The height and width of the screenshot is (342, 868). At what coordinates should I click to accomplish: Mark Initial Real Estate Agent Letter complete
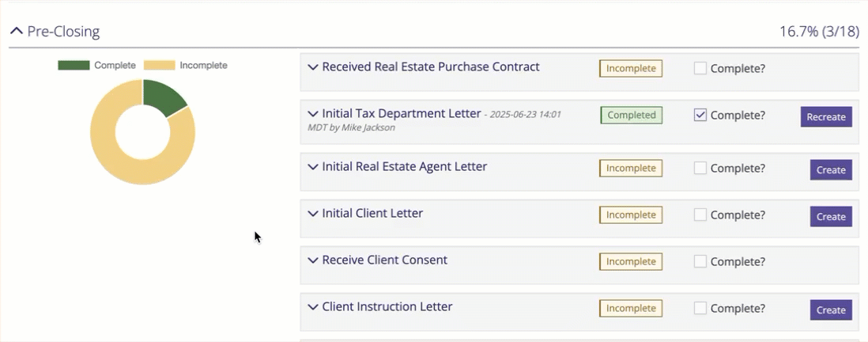coord(700,168)
